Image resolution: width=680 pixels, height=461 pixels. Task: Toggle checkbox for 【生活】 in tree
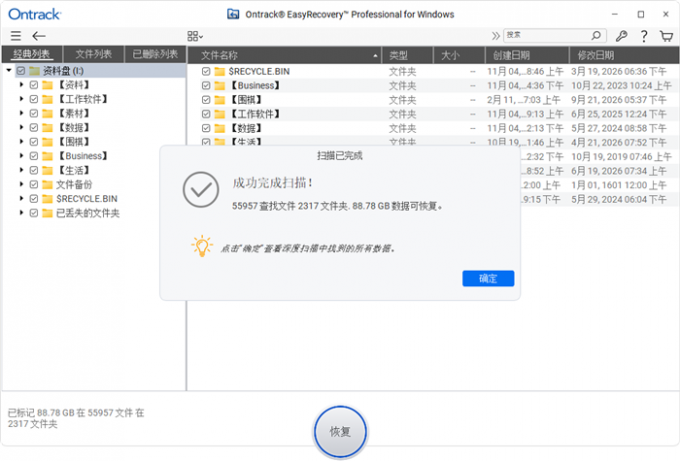pos(34,170)
